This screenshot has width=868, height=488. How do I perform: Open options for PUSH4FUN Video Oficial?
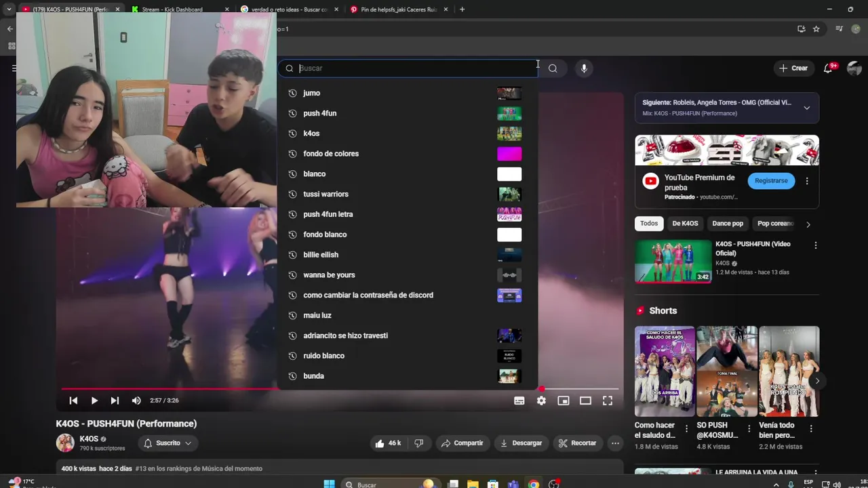[816, 245]
